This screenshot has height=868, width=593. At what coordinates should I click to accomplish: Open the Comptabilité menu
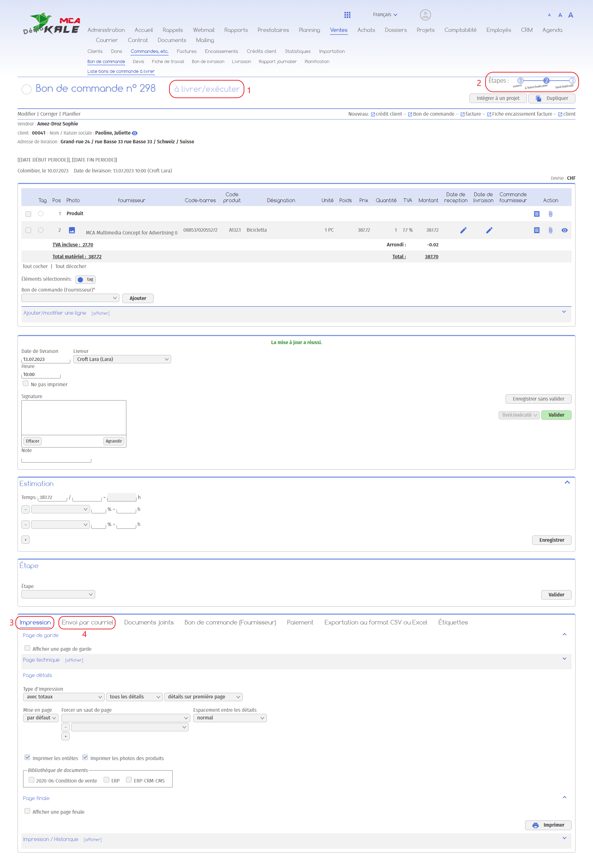click(460, 30)
